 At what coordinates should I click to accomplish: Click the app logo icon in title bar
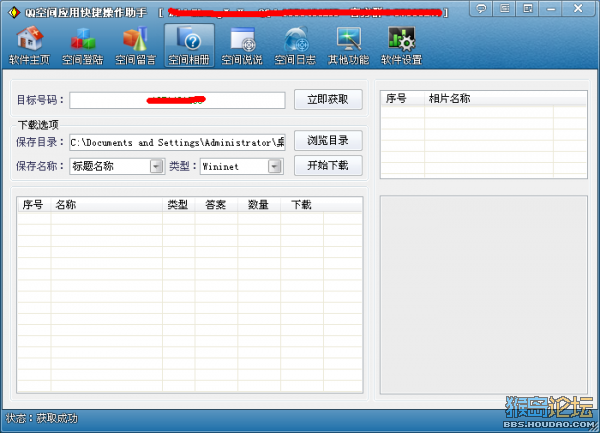14,12
